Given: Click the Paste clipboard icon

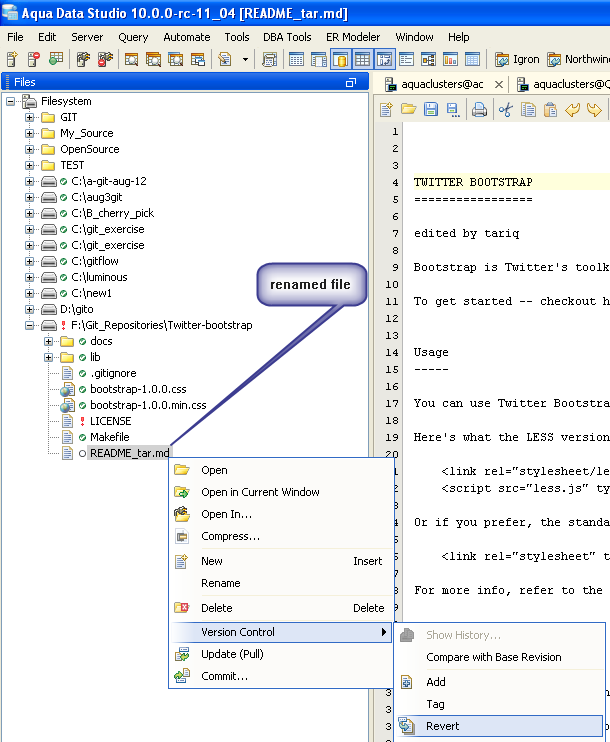Looking at the screenshot, I should pyautogui.click(x=550, y=110).
